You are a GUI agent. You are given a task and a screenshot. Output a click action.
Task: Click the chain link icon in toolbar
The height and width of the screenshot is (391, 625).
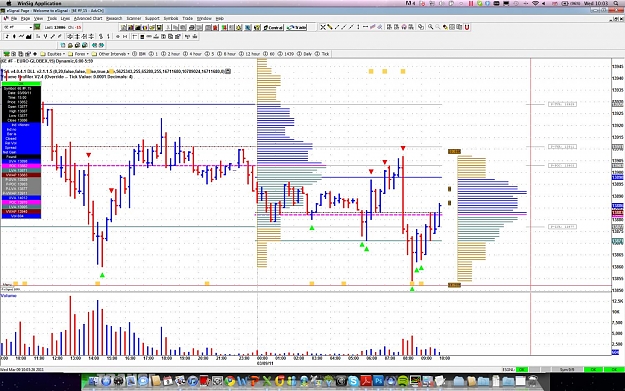point(421,27)
